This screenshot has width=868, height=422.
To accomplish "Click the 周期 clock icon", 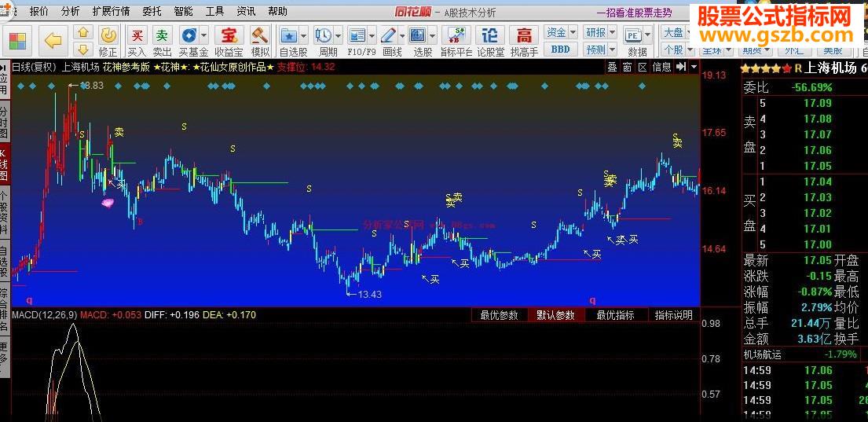I will tap(323, 36).
